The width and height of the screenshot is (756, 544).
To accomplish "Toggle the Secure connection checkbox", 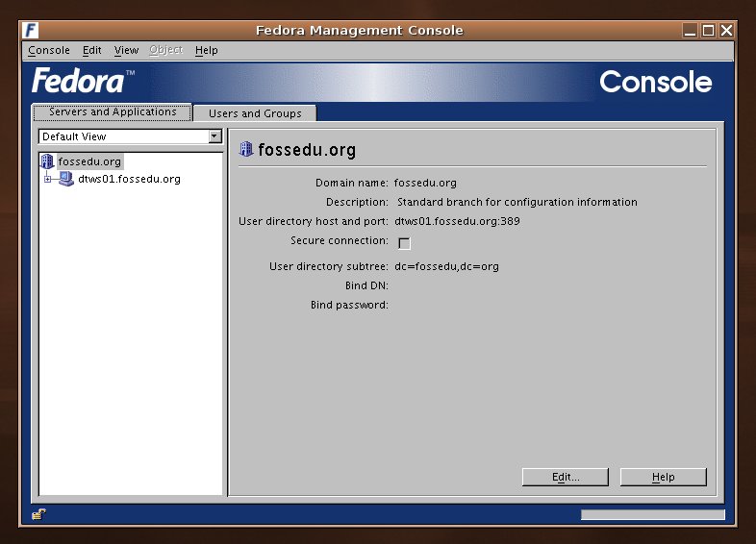I will pyautogui.click(x=404, y=243).
